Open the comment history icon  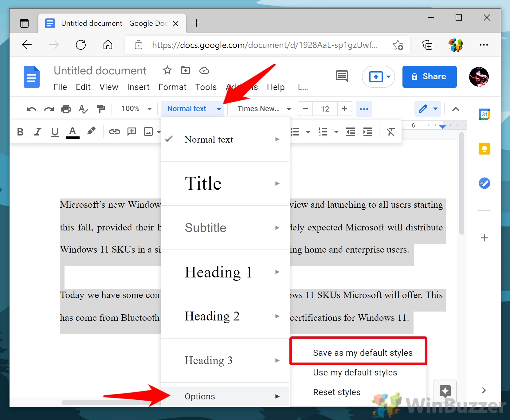pyautogui.click(x=342, y=76)
